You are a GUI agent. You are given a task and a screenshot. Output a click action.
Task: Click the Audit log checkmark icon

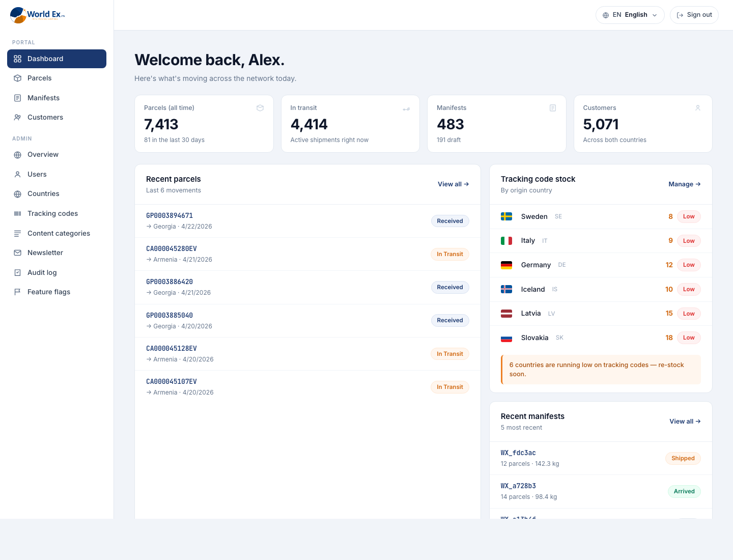coord(17,272)
